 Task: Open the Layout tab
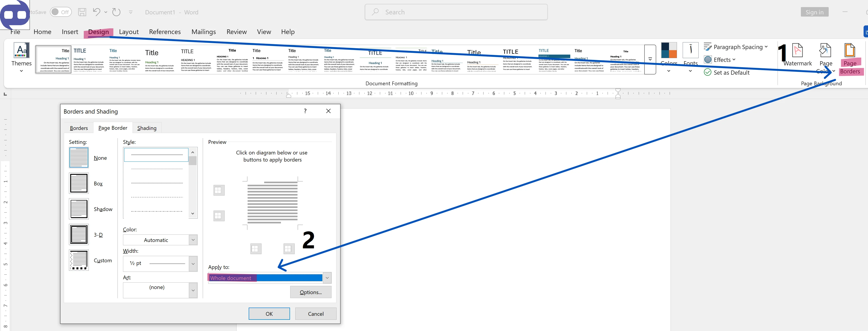129,32
